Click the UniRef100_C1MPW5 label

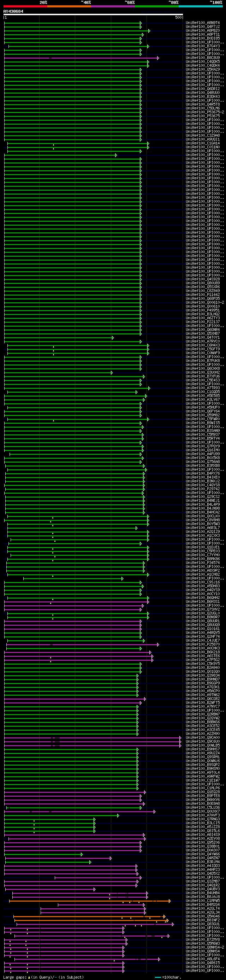[203, 901]
